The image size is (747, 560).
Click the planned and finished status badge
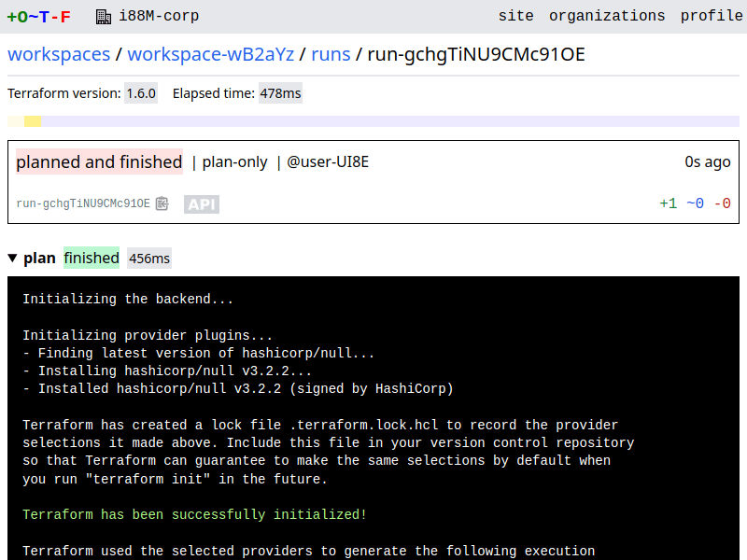tap(99, 161)
